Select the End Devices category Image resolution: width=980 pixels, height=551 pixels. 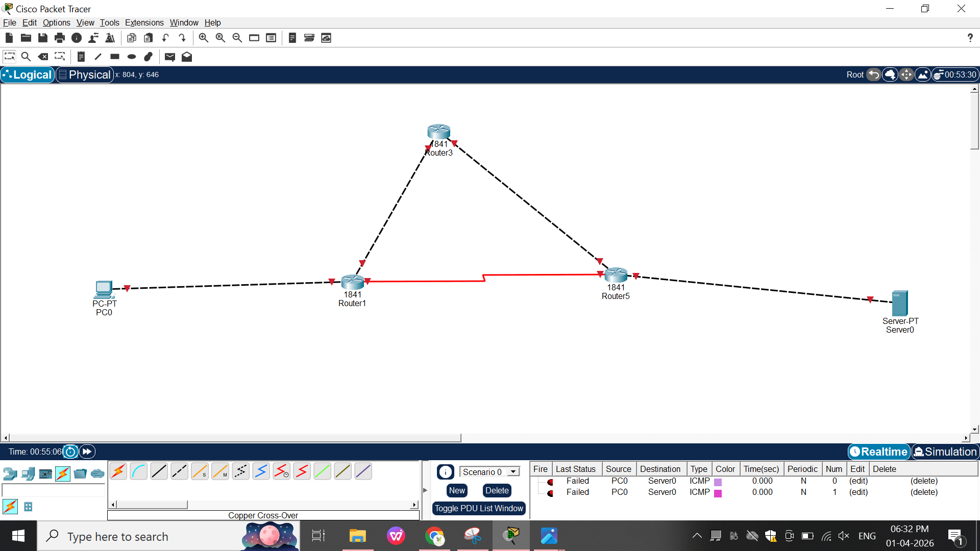pos(28,474)
